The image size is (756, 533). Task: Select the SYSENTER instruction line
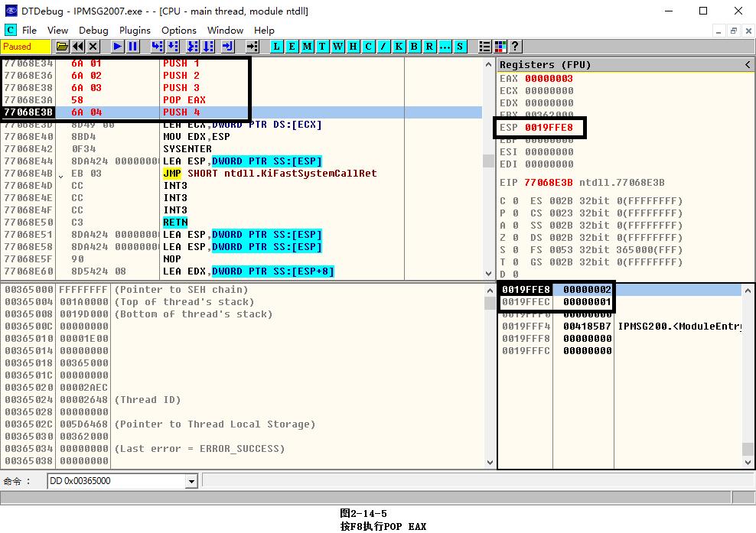[x=187, y=149]
